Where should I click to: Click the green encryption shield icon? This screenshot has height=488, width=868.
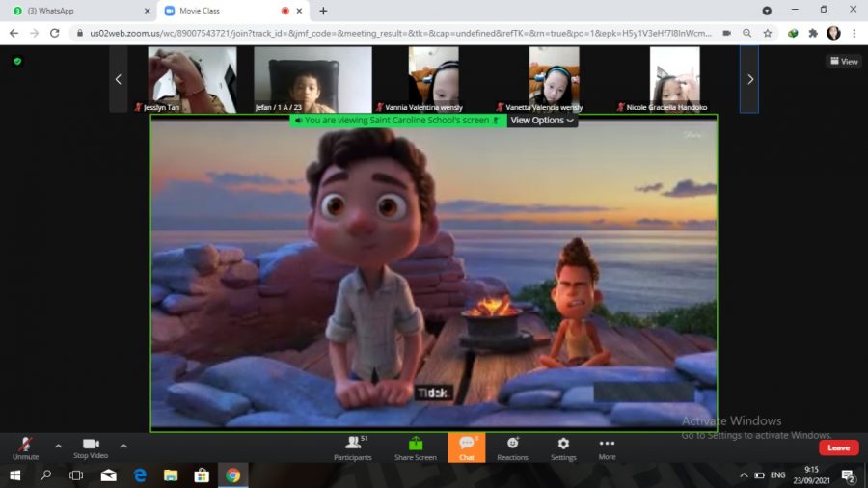[x=17, y=61]
